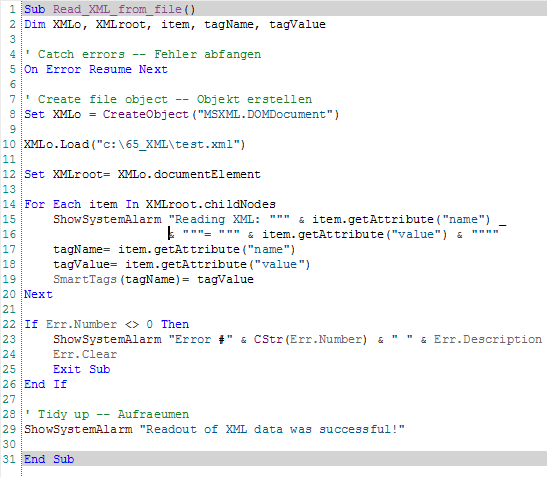Click the SmartTags(tagName) assignment
547x477 pixels.
click(153, 280)
